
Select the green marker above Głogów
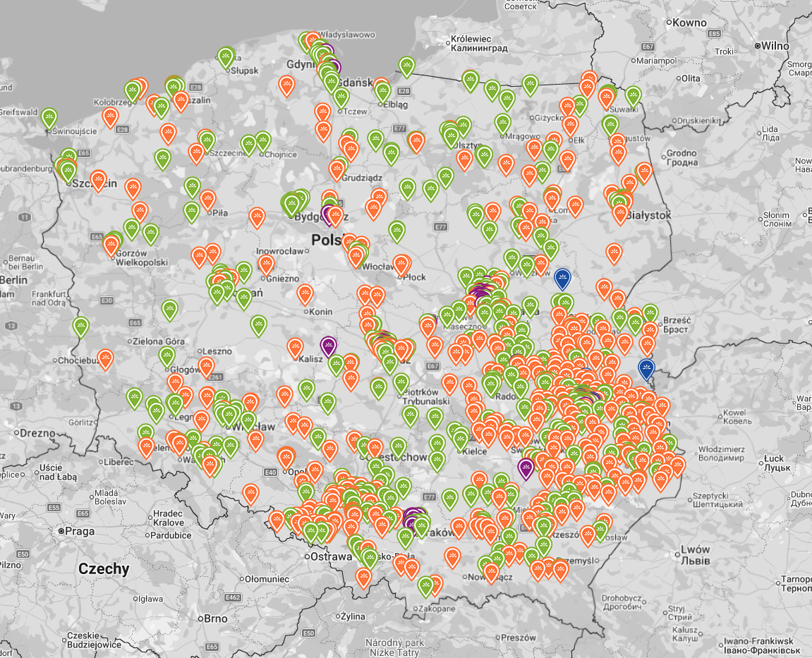click(x=166, y=358)
